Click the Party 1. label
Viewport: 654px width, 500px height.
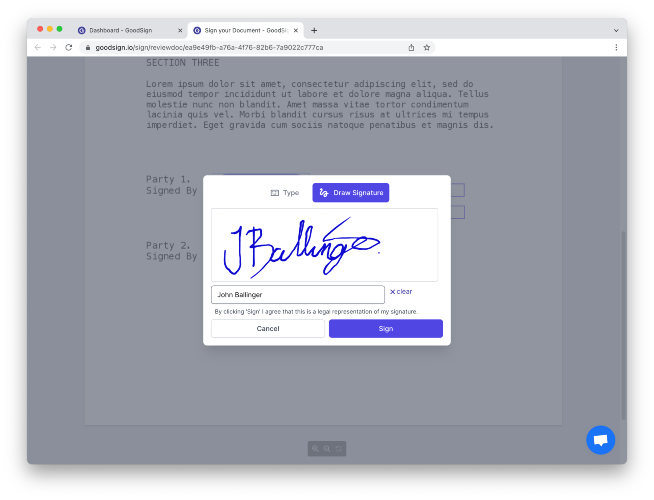click(x=168, y=179)
